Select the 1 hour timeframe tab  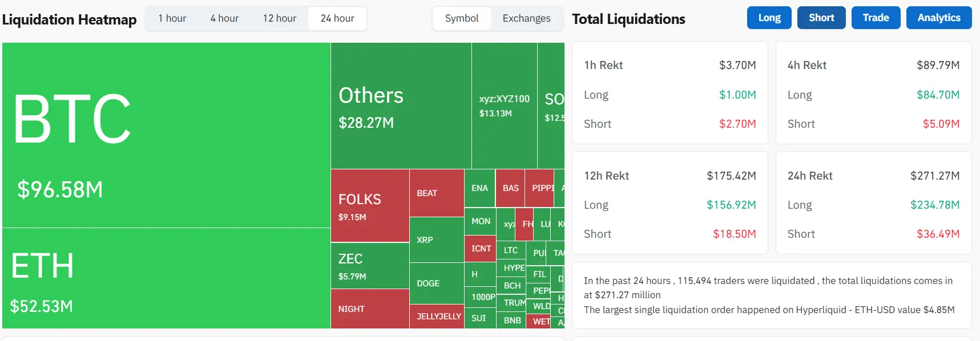172,18
